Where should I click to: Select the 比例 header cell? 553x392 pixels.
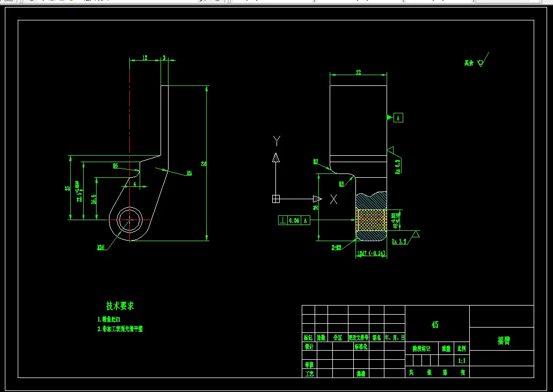pos(461,349)
